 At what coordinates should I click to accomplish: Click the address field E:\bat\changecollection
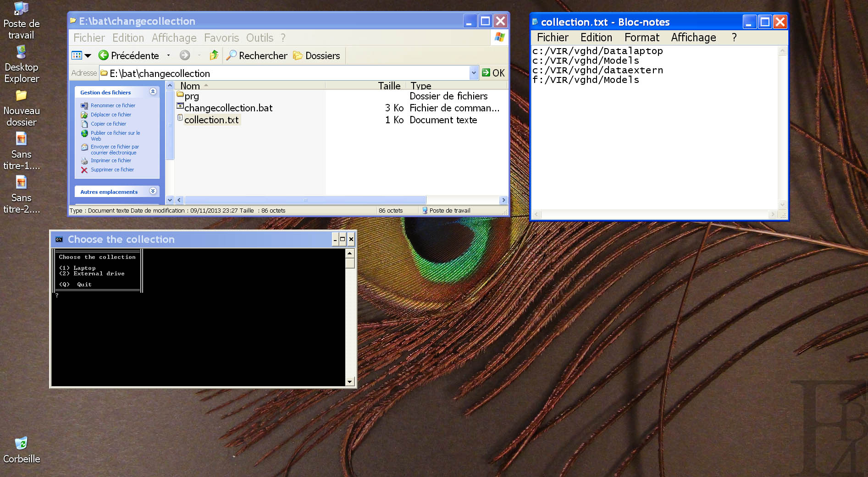284,73
